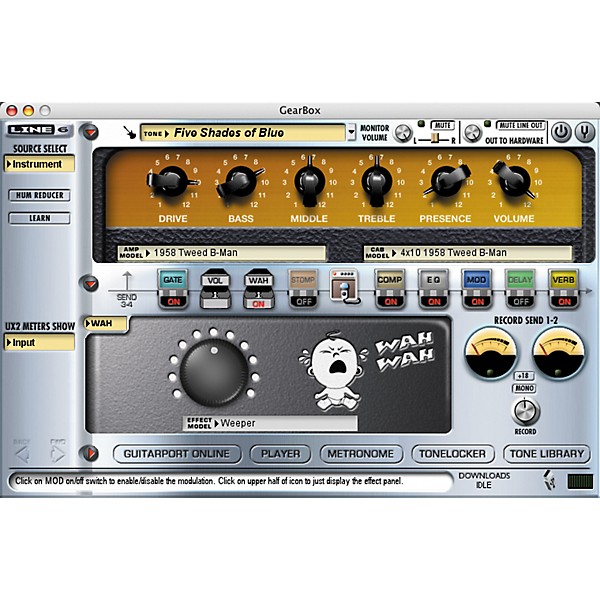Image resolution: width=600 pixels, height=600 pixels.
Task: Click the Out To Hardware knob
Action: coord(473,133)
